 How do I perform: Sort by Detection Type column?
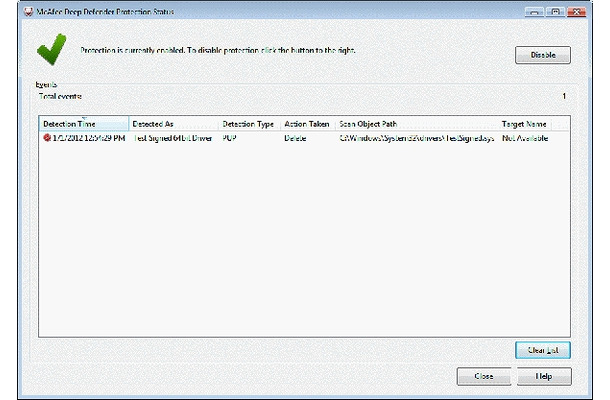point(249,124)
